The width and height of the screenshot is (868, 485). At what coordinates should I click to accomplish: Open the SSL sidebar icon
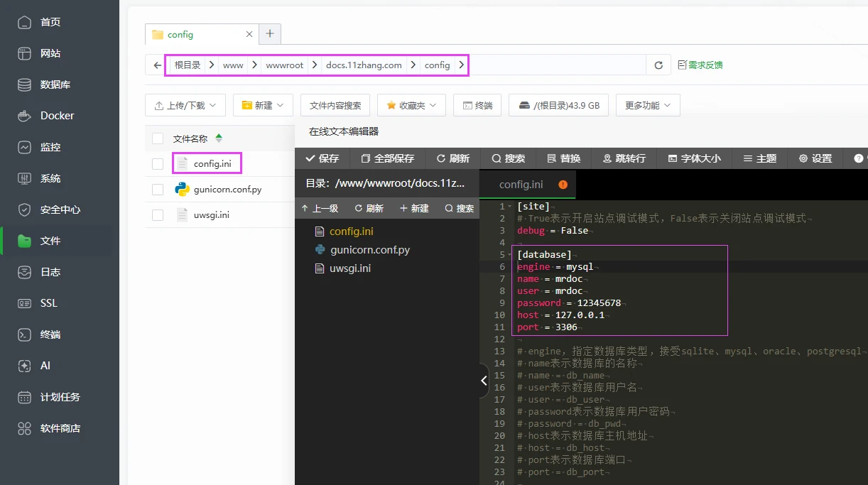click(x=25, y=303)
